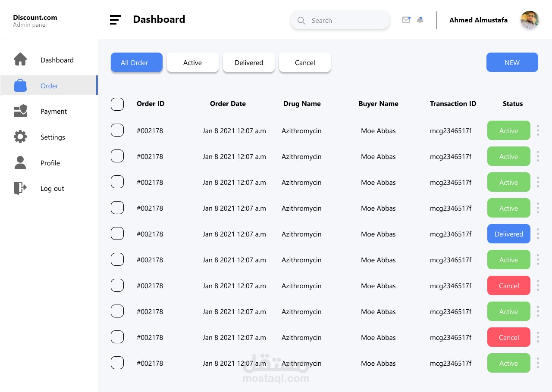Open the Profile person icon in sidebar
This screenshot has width=552, height=392.
[20, 162]
